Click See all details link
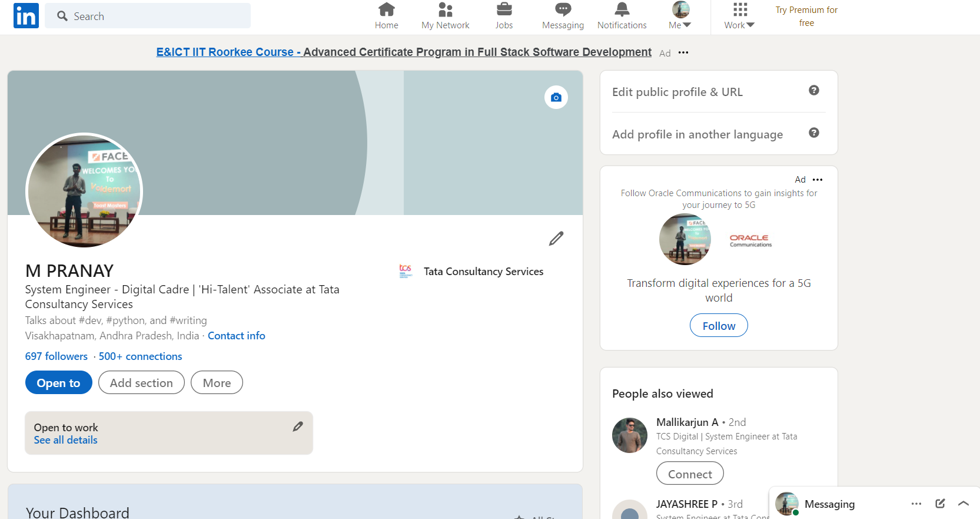 click(x=65, y=440)
